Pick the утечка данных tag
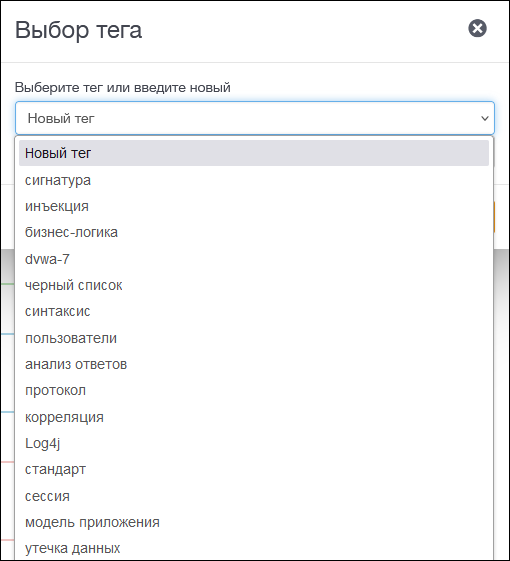The width and height of the screenshot is (510, 561). (254, 548)
